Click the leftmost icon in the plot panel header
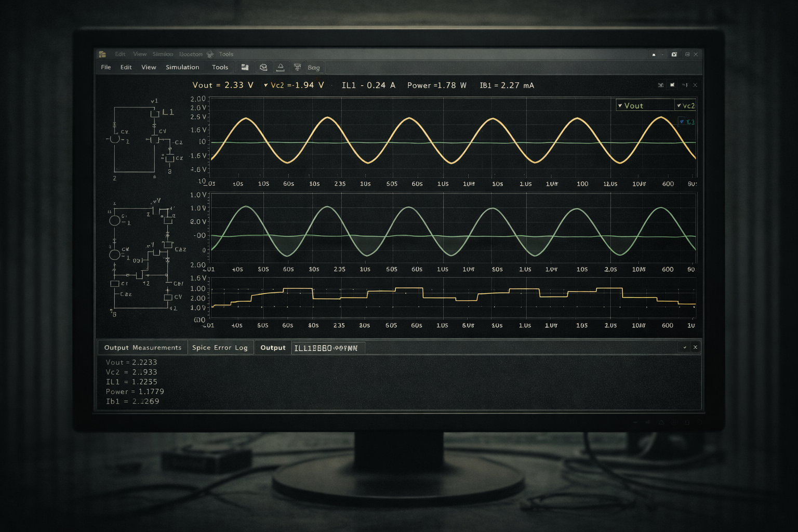This screenshot has height=532, width=798. [x=661, y=85]
